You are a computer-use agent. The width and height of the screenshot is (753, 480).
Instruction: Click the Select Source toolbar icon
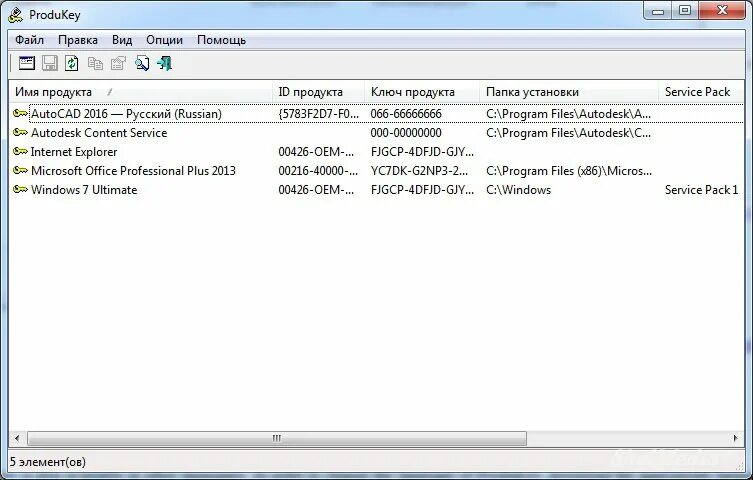(26, 63)
